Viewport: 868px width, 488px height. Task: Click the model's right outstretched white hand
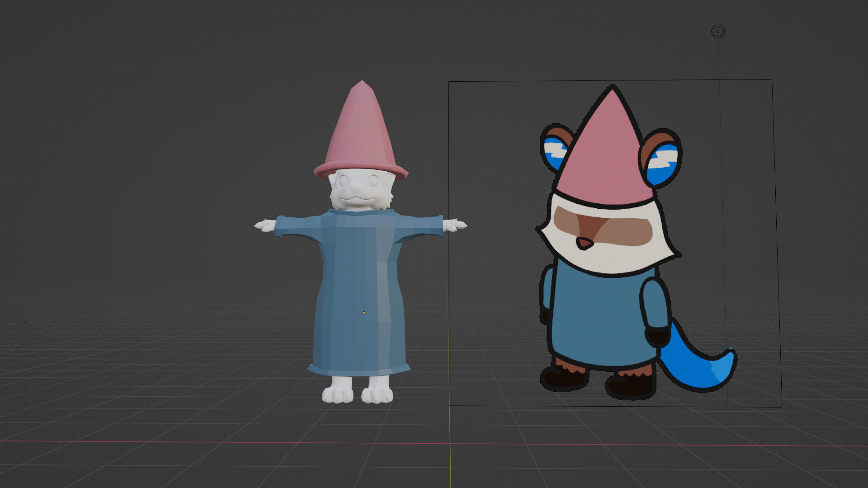tap(455, 225)
